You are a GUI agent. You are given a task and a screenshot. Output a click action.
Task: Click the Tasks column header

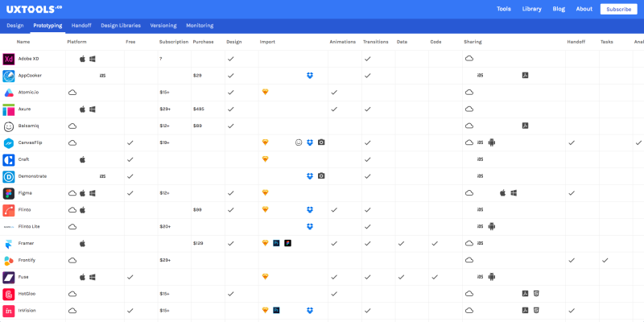tap(607, 42)
